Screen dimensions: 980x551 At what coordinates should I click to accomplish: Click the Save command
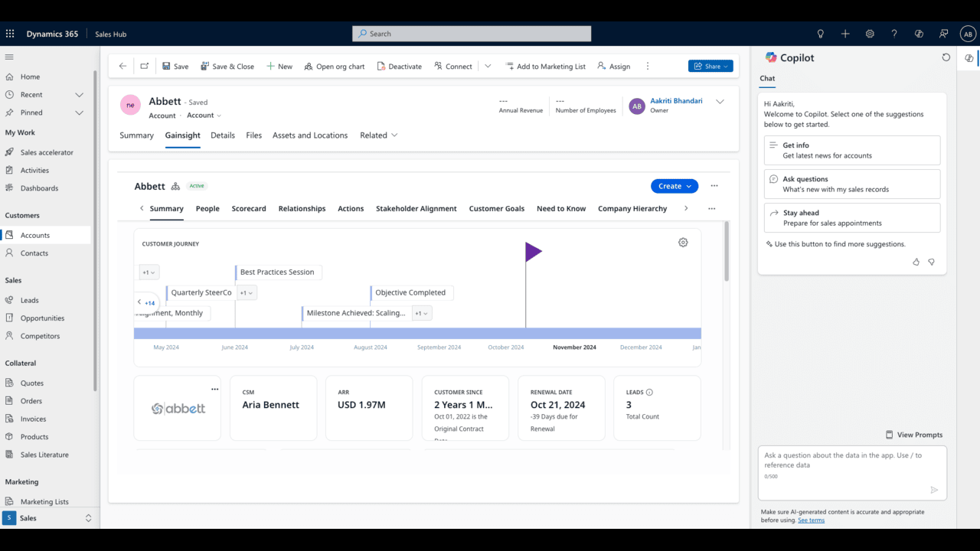(x=175, y=66)
